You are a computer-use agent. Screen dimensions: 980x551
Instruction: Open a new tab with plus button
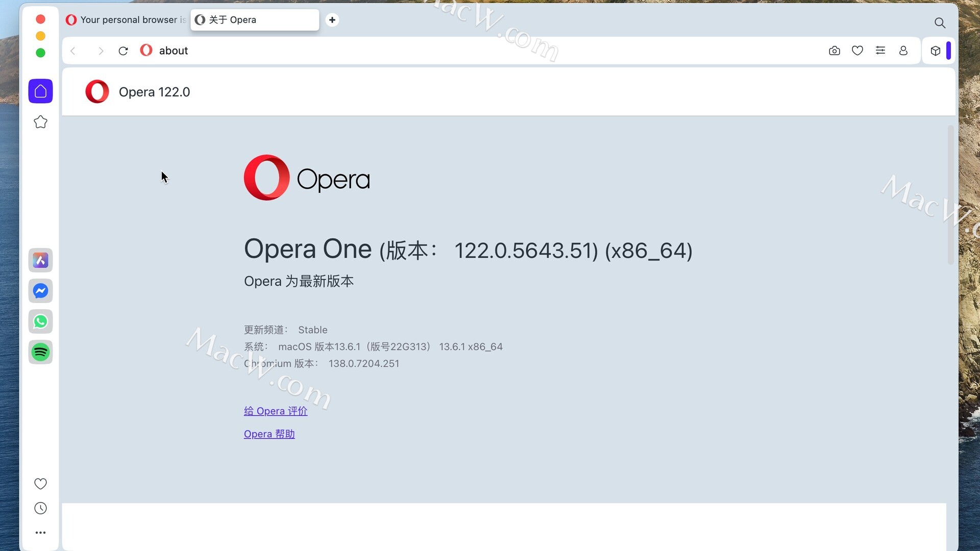point(332,20)
